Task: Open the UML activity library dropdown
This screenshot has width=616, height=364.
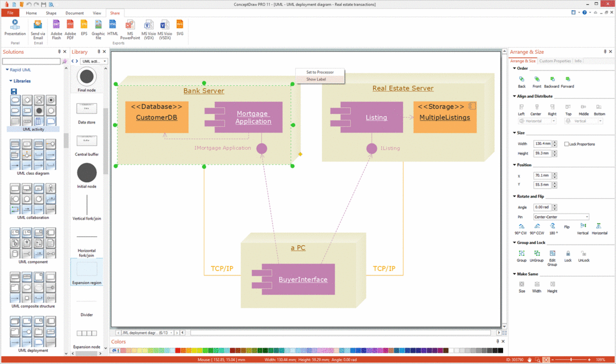Action: click(x=94, y=61)
